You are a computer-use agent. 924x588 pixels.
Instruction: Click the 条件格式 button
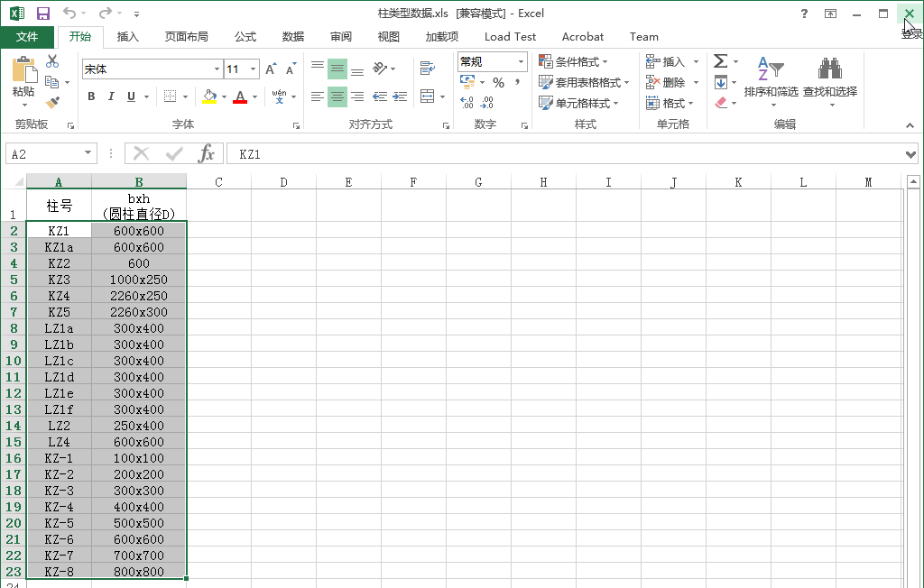(573, 61)
